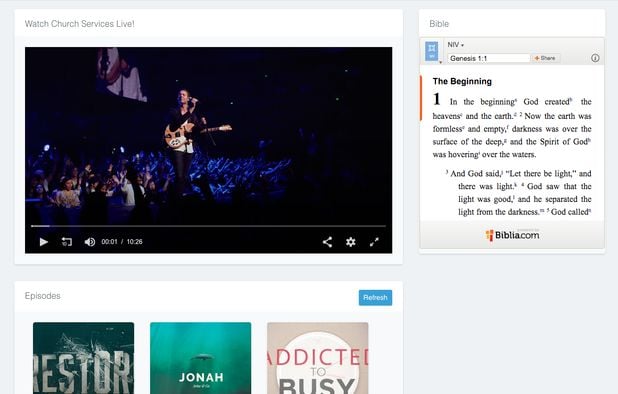Click the video time display 00:01 / 10:26

click(x=122, y=242)
